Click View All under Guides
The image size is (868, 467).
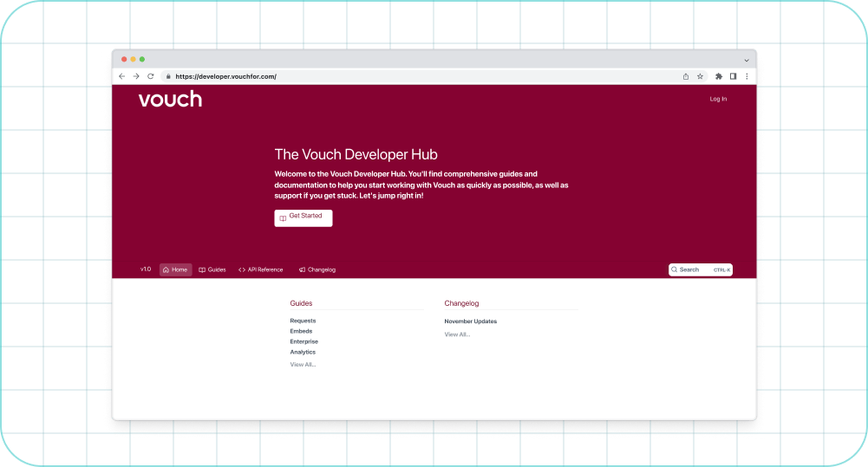(303, 365)
